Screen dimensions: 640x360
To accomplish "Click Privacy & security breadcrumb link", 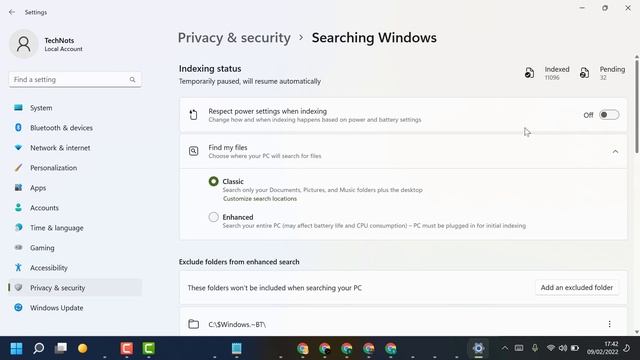I will 234,38.
